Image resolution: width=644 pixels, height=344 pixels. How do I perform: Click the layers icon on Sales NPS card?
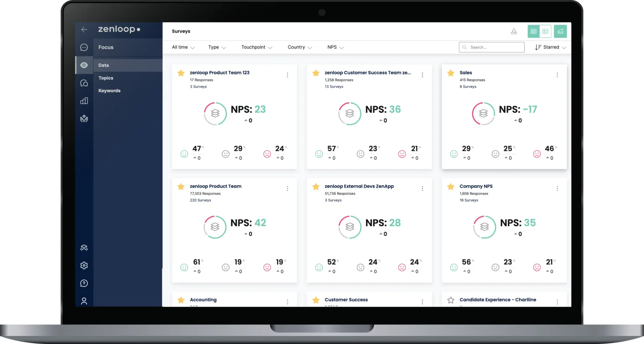[483, 114]
